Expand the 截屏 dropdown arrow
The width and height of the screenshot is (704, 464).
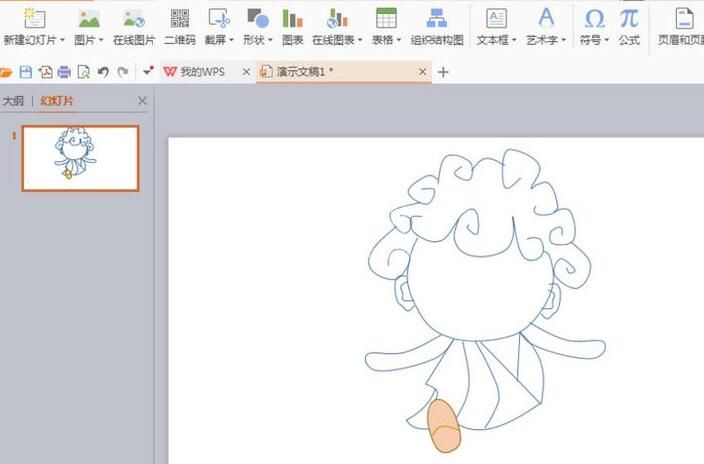pos(231,40)
